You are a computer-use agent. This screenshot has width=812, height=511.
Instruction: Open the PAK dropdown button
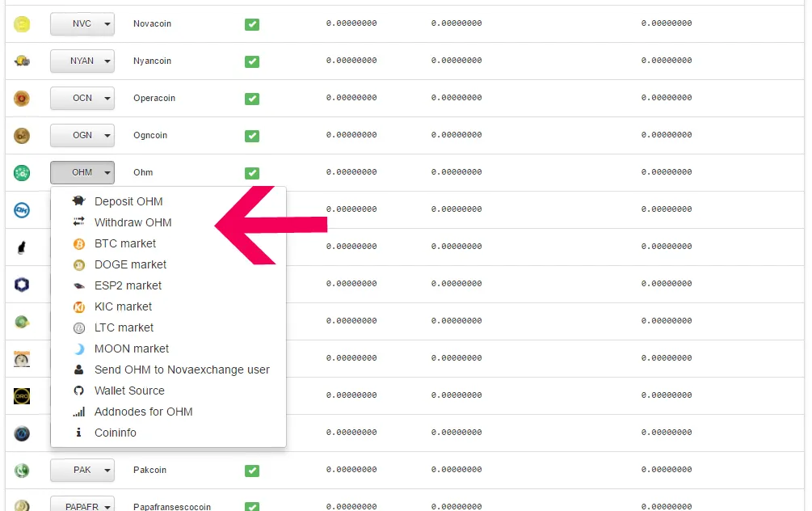pos(82,471)
